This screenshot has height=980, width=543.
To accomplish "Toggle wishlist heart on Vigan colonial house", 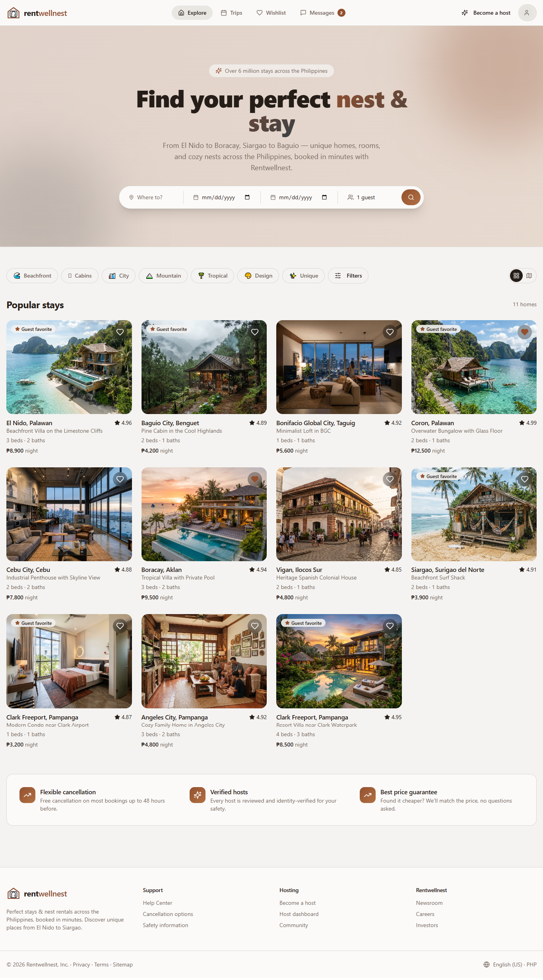I will tap(390, 479).
